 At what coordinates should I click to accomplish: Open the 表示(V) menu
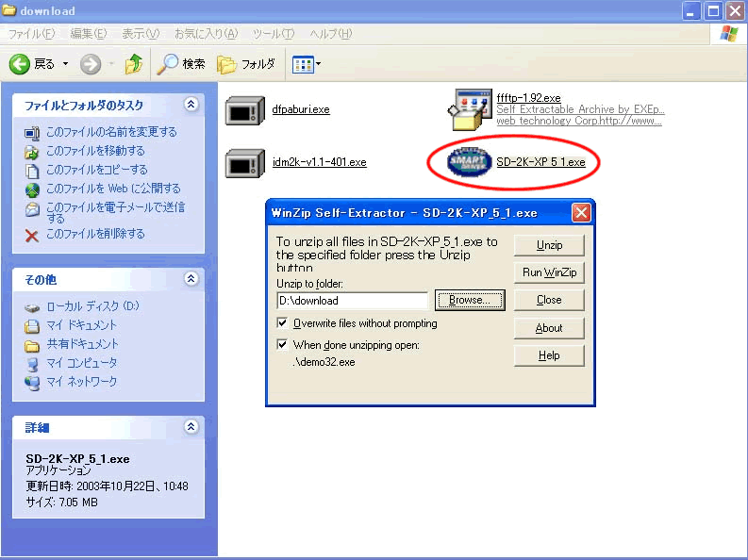[x=141, y=34]
